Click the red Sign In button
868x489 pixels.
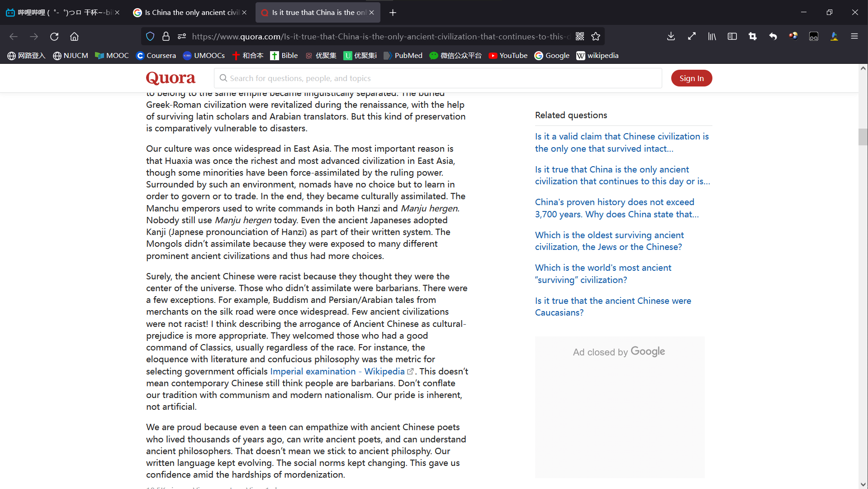click(692, 78)
